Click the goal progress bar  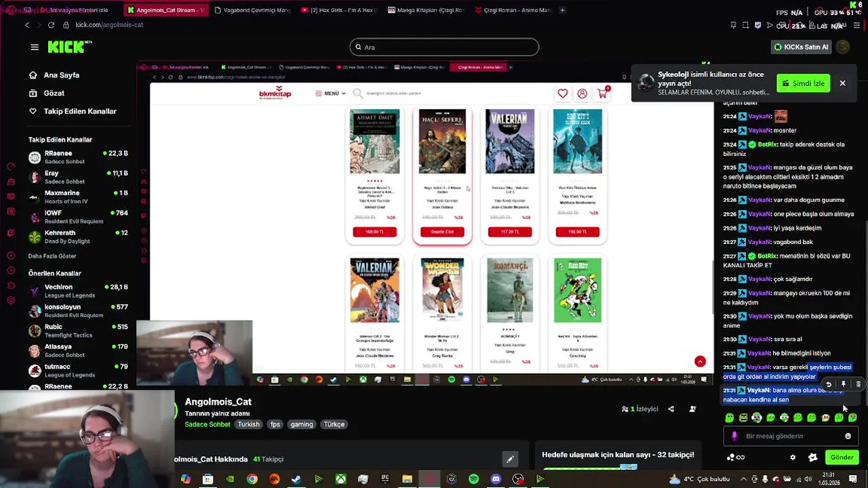(590, 468)
